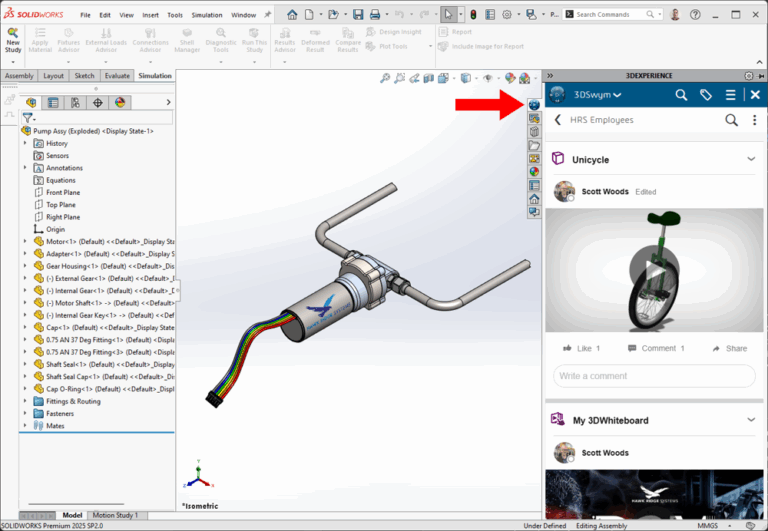Click the Open file icon in the top toolbar
This screenshot has width=768, height=531.
click(334, 15)
